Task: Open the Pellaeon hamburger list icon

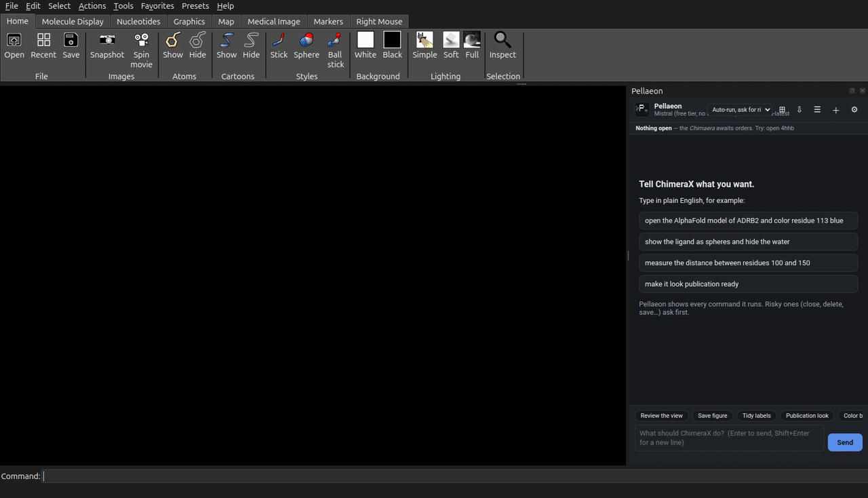Action: (x=817, y=110)
